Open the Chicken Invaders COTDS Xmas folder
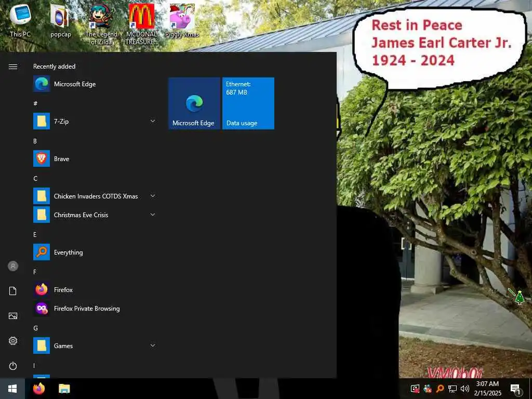Image resolution: width=532 pixels, height=399 pixels. click(95, 196)
